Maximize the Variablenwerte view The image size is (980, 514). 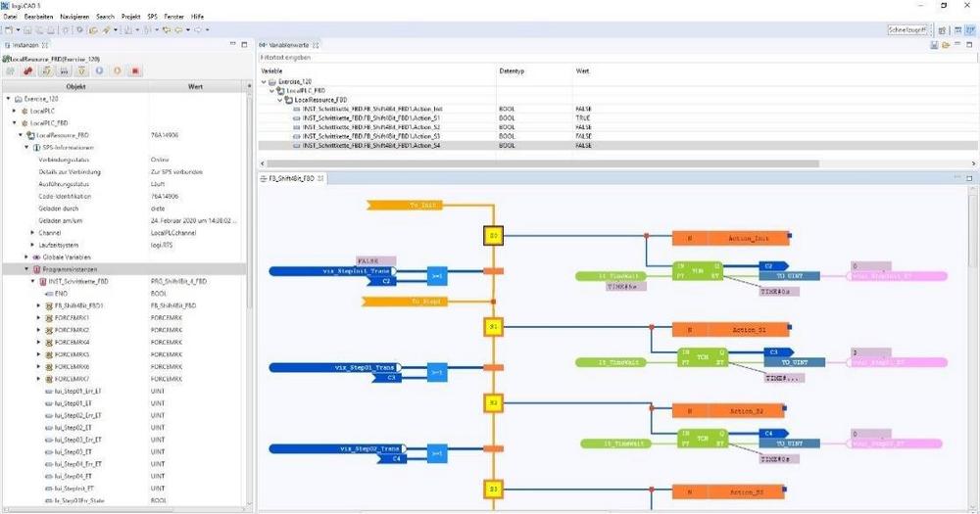pos(969,44)
